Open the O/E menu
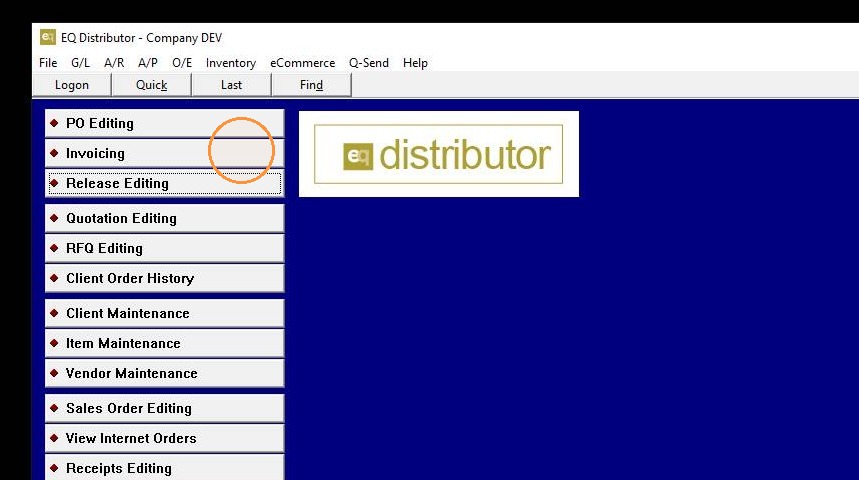 click(182, 63)
